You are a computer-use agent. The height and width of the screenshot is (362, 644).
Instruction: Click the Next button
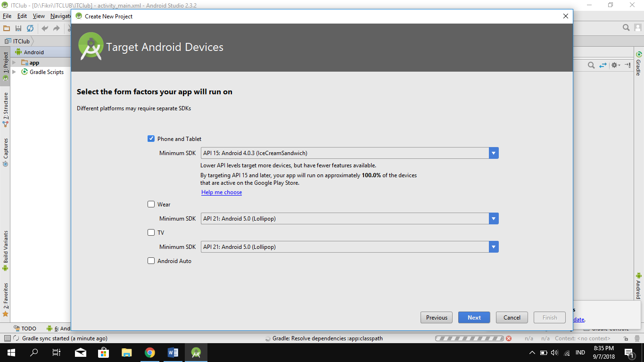pos(474,318)
